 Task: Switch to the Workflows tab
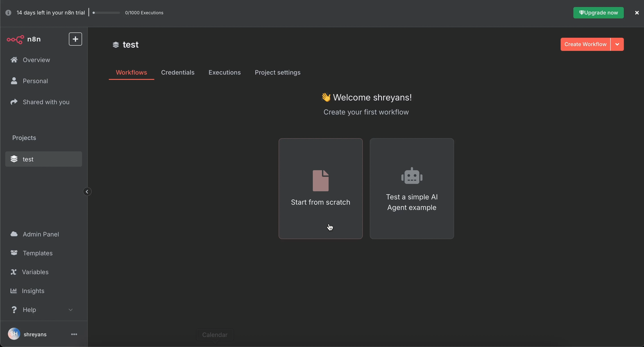point(131,73)
